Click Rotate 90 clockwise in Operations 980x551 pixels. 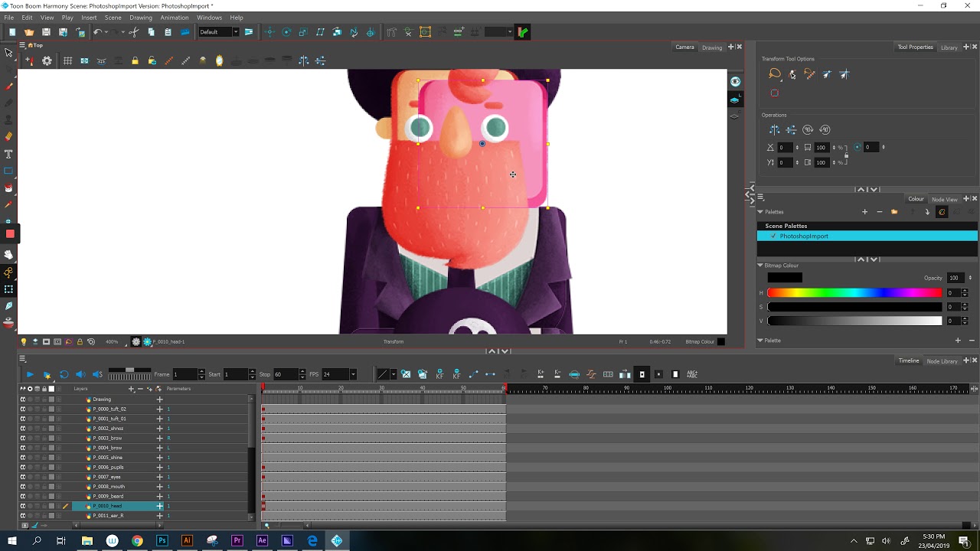point(808,129)
